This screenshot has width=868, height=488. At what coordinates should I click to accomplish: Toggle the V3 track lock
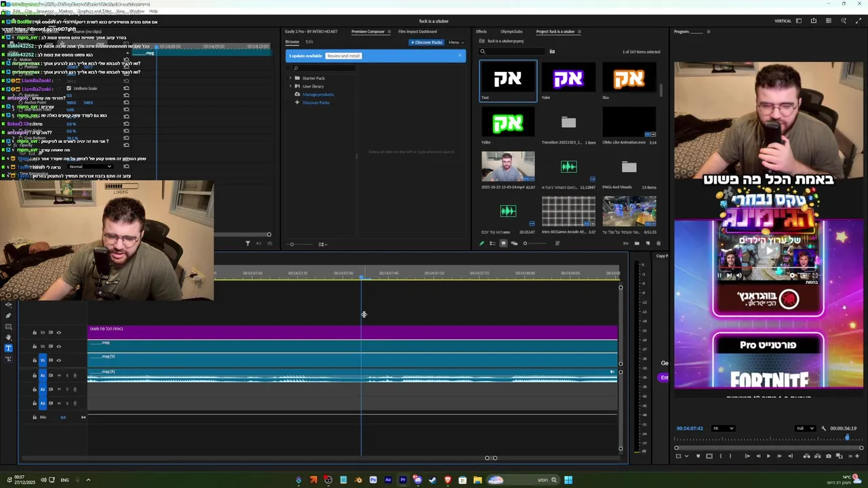[35, 333]
